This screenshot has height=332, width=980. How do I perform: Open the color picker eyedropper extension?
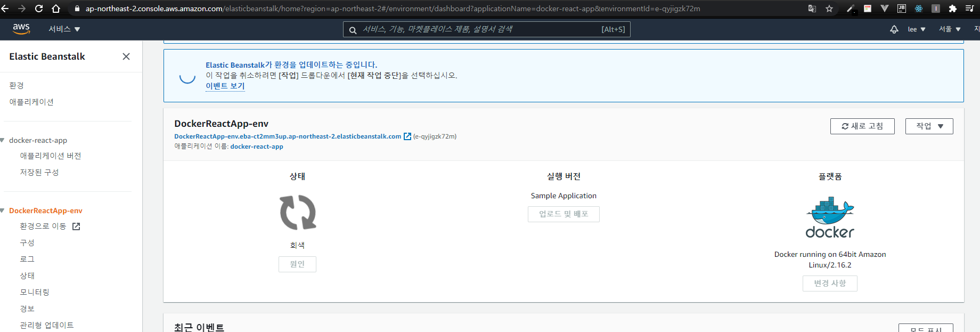pyautogui.click(x=851, y=9)
